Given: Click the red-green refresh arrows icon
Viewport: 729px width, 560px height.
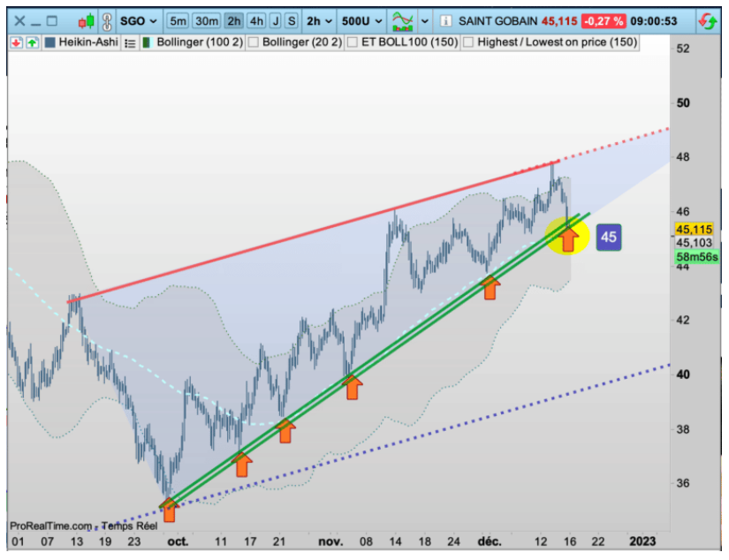Looking at the screenshot, I should point(708,21).
